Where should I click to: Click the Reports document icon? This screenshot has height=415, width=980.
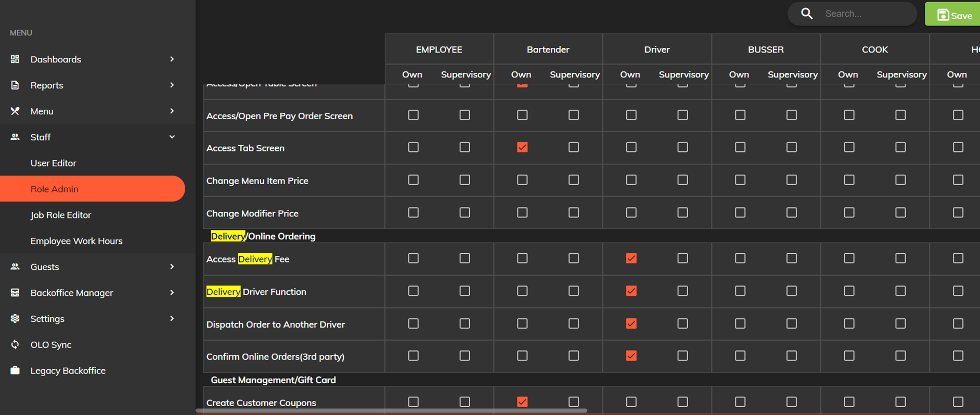15,85
